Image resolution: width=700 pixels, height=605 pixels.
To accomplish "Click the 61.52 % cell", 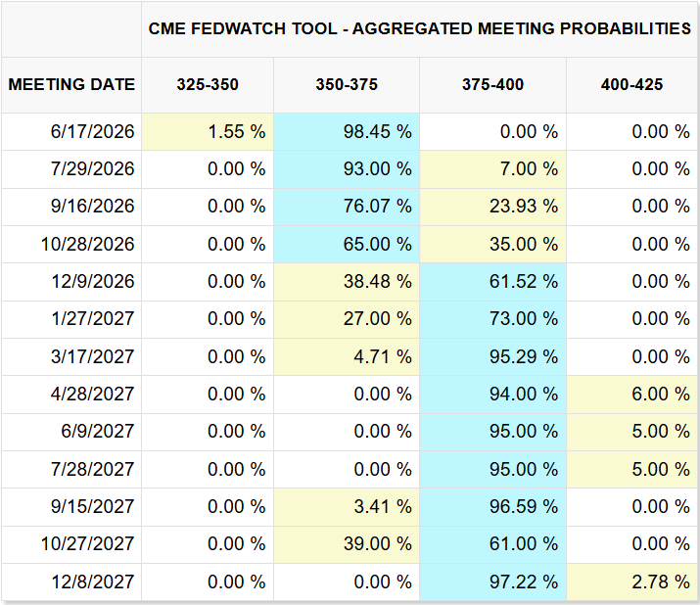I will click(492, 281).
